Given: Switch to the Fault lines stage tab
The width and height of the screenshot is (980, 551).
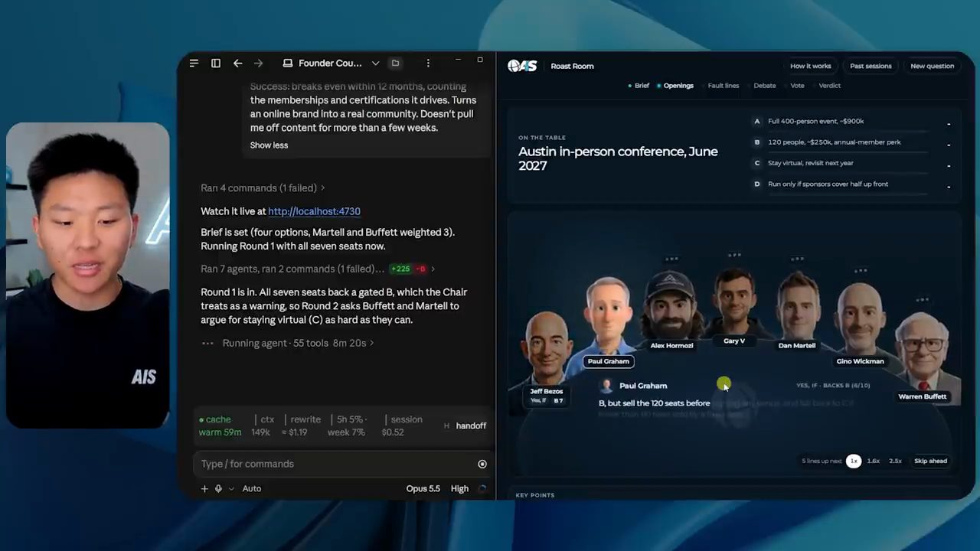Looking at the screenshot, I should tap(724, 86).
